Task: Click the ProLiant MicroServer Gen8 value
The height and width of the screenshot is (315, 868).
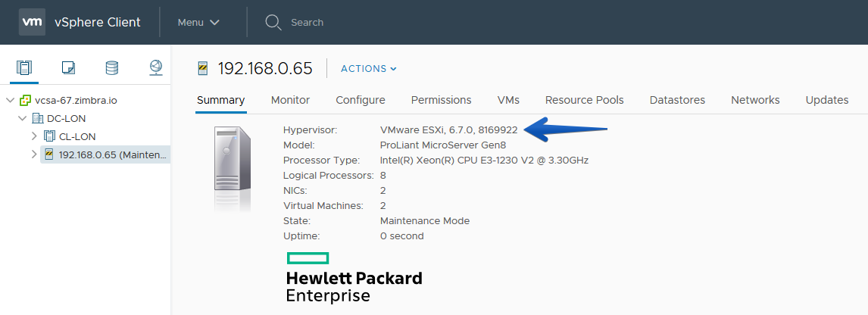Action: coord(443,145)
